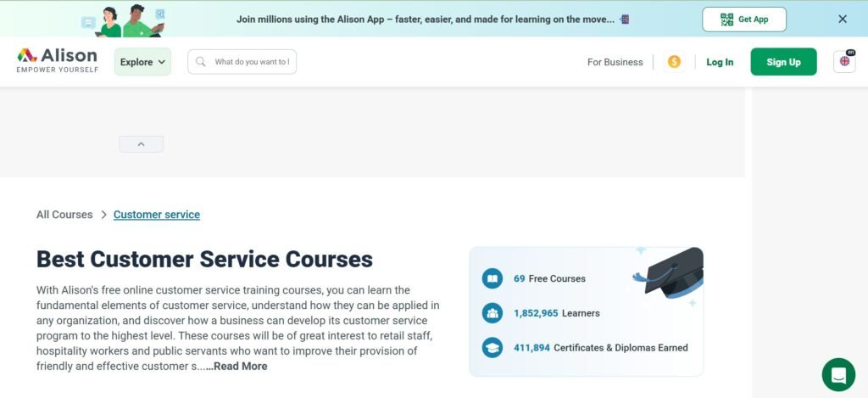Collapse the section with the up chevron
868x398 pixels.
click(x=142, y=144)
